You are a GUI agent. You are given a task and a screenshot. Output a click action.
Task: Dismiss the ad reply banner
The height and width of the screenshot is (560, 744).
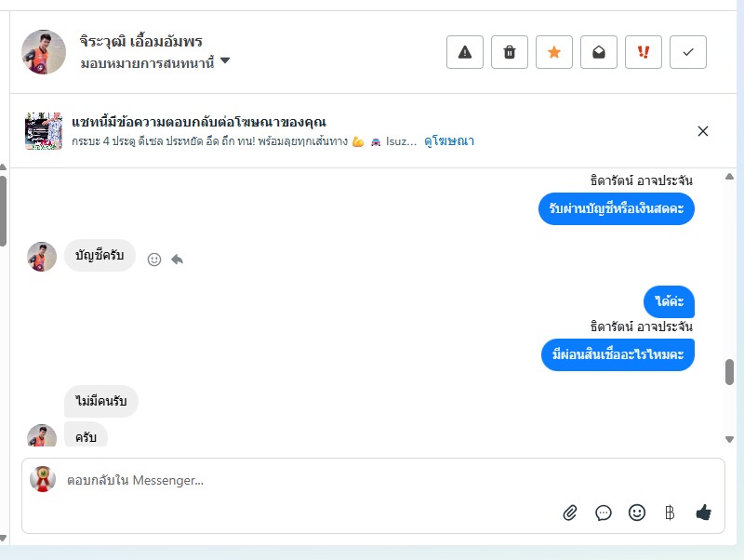coord(703,131)
